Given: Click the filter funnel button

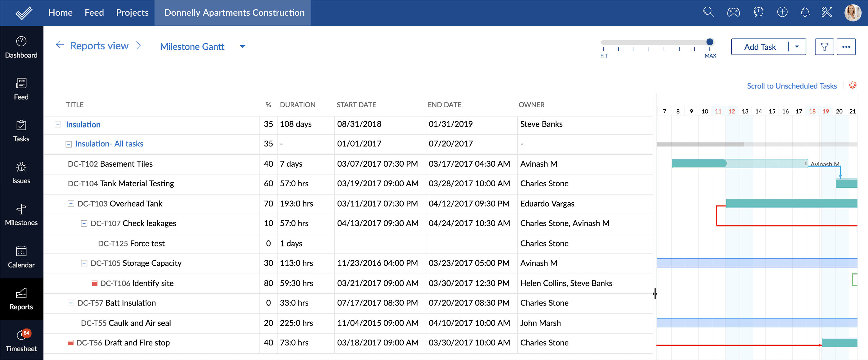Looking at the screenshot, I should tap(824, 47).
